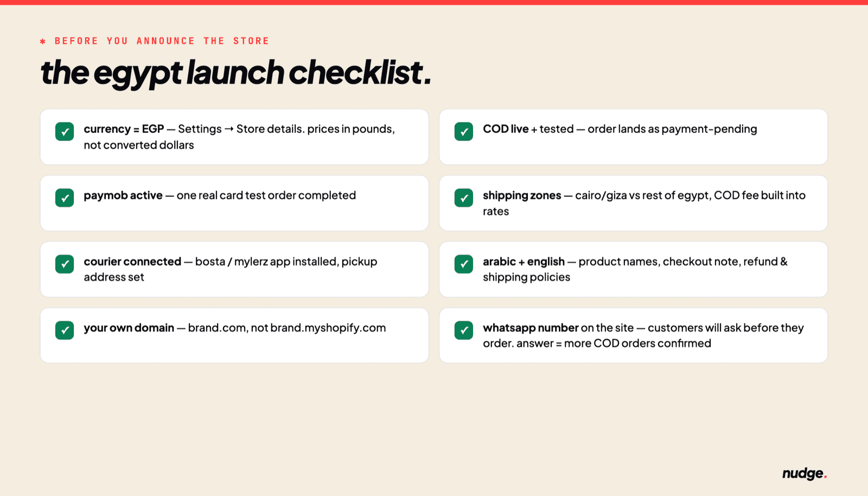
Task: Toggle the currency = EGP checkbox
Action: 65,131
